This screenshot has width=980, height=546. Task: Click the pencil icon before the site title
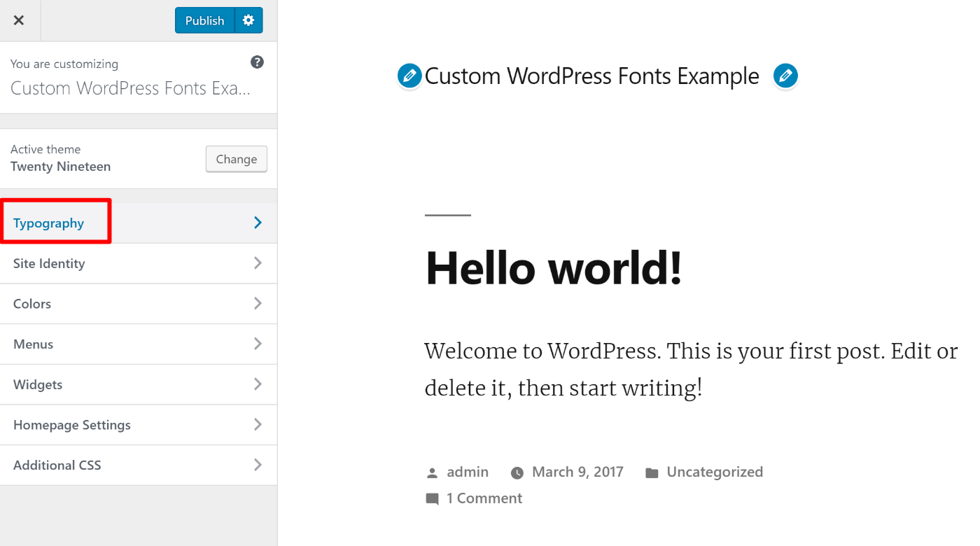pos(409,76)
